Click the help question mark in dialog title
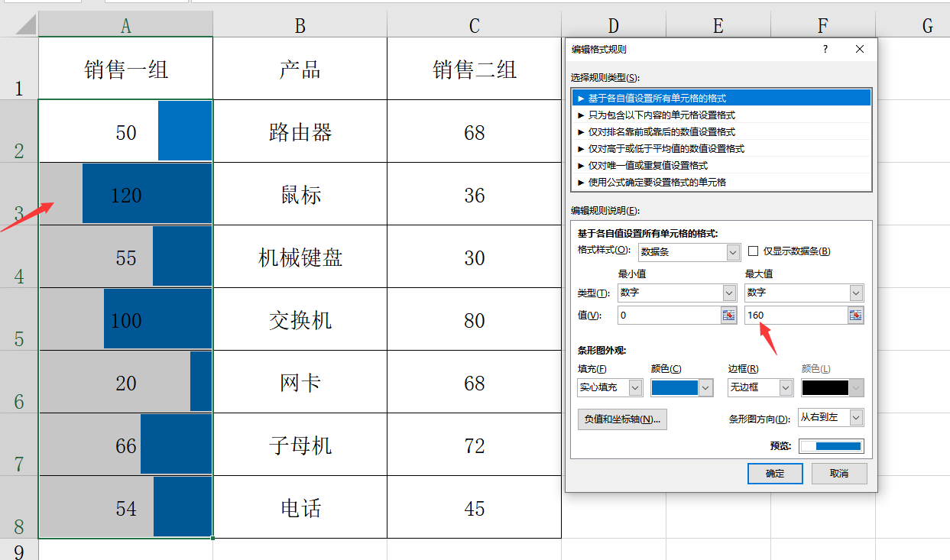 [825, 49]
